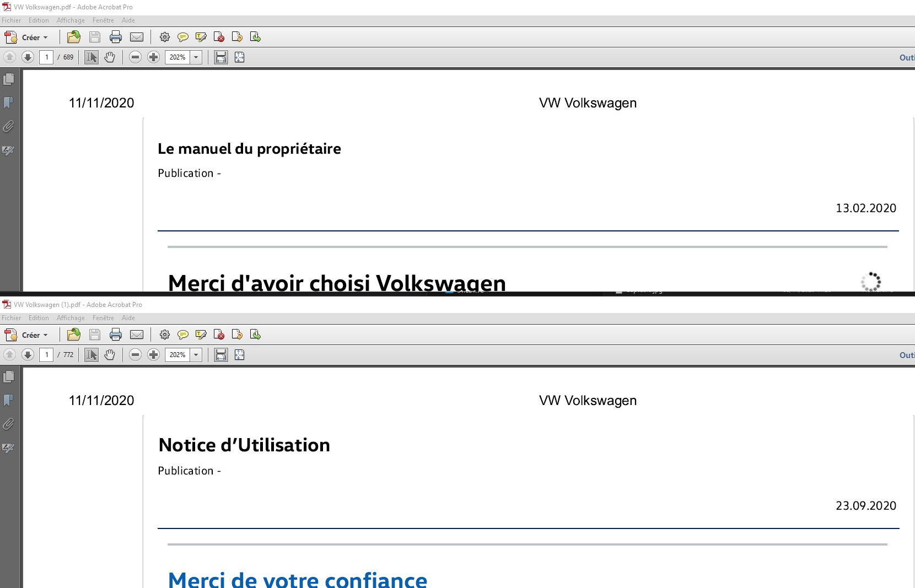
Task: Click 'Merci d'avoir choisi Volkswagen' heading
Action: click(x=337, y=282)
